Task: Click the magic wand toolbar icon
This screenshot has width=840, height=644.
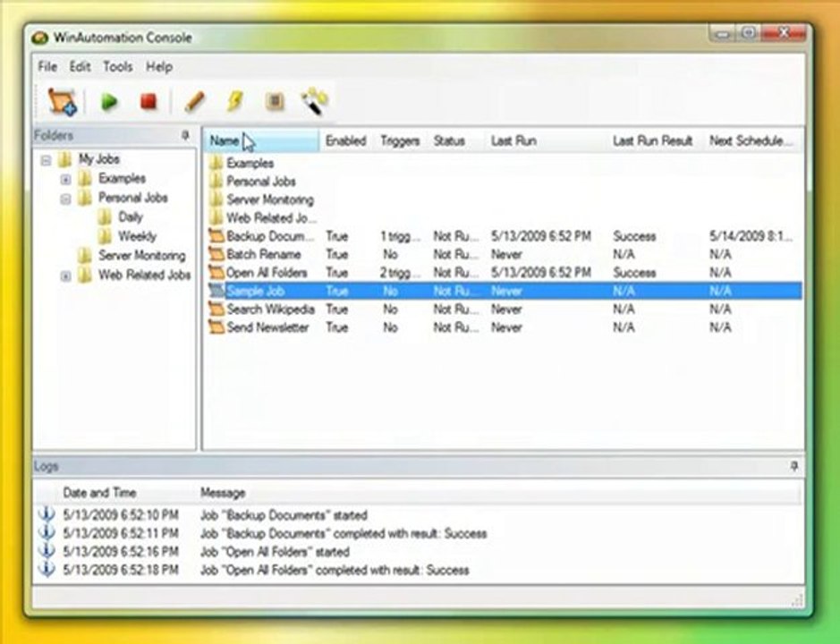Action: click(315, 101)
